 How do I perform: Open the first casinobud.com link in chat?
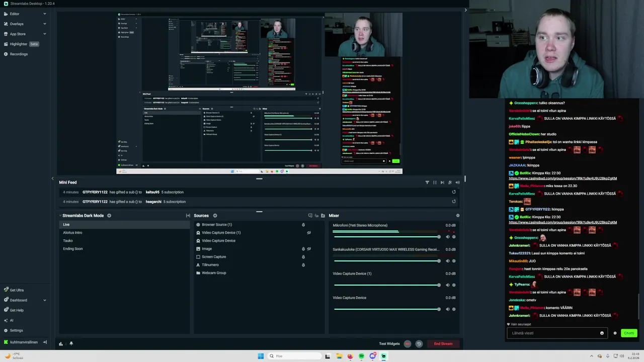[562, 178]
